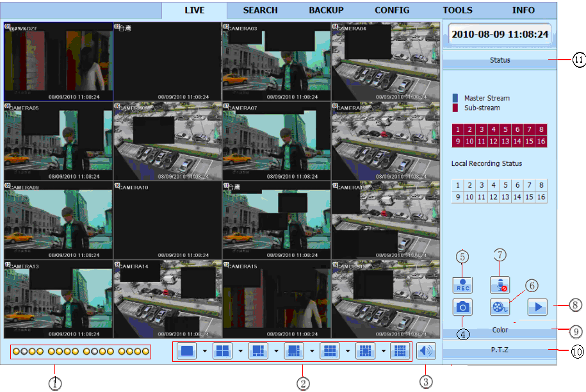Open the INFO tab

coord(523,10)
